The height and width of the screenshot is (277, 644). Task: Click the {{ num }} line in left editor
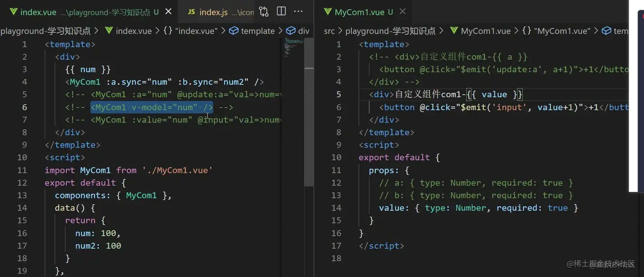(x=88, y=69)
